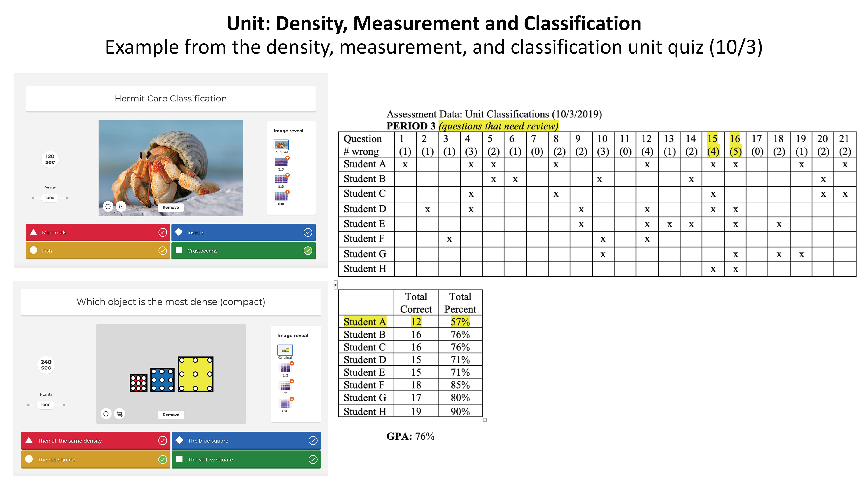Click the highlighted Question 16 header cell
This screenshot has width=868, height=488.
click(735, 145)
